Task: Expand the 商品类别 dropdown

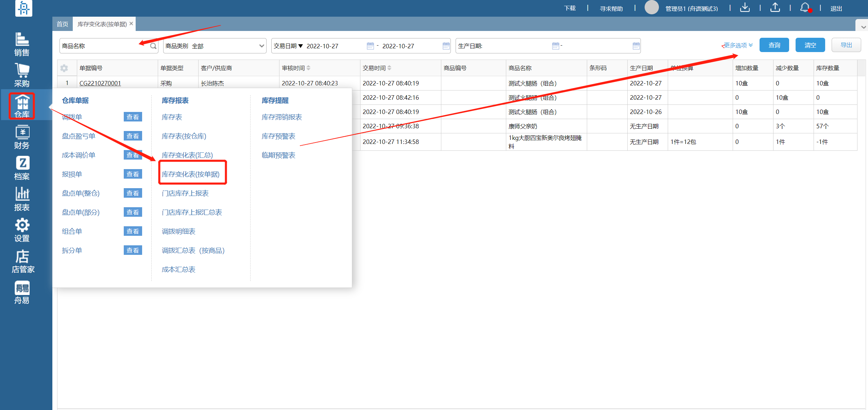Action: [261, 46]
